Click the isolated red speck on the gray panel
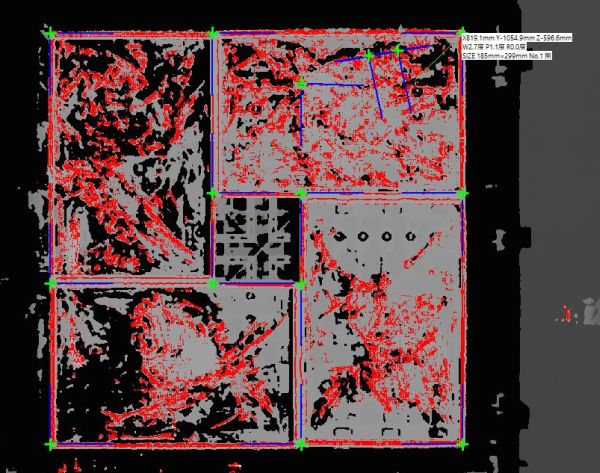Image resolution: width=600 pixels, height=473 pixels. (x=568, y=314)
